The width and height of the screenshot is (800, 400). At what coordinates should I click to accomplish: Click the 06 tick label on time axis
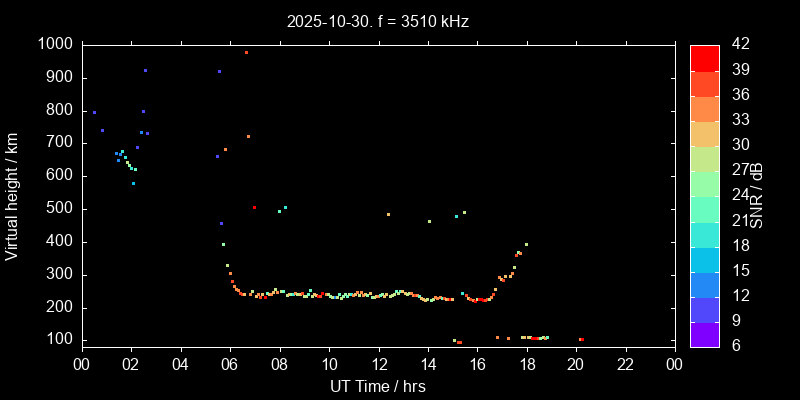tap(230, 364)
